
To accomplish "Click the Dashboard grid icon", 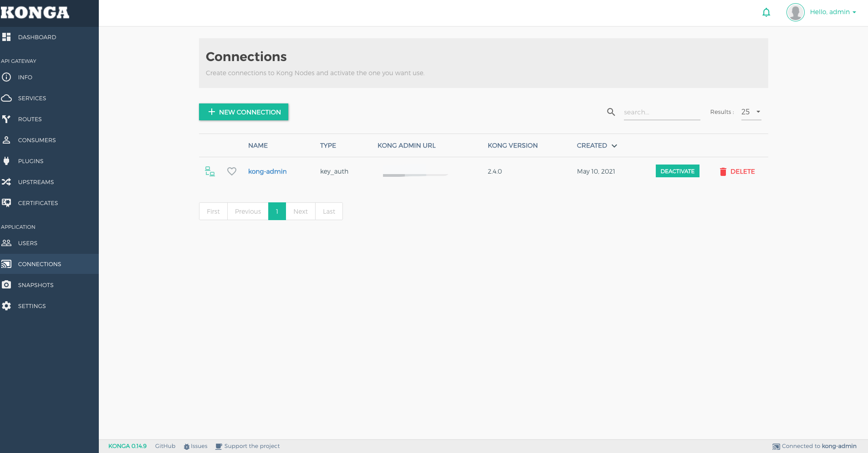I will point(6,37).
